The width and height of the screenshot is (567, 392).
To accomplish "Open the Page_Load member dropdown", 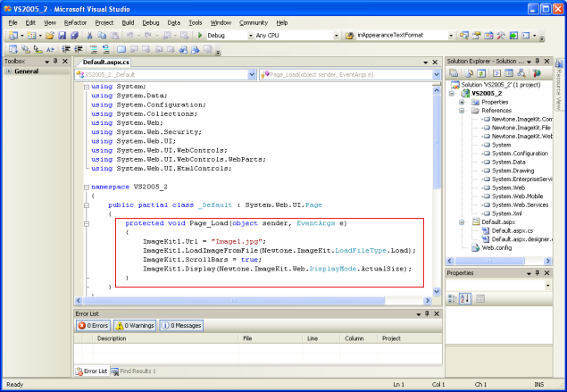I will click(437, 74).
